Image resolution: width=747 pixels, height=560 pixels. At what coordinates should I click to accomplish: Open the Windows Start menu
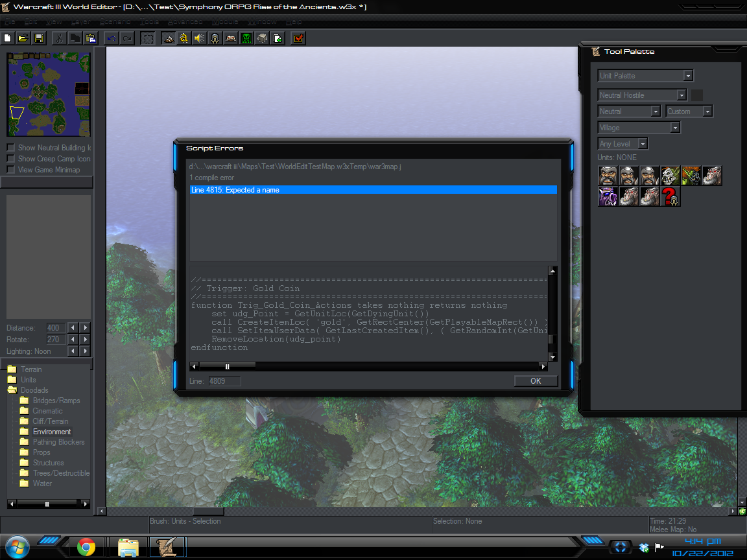coord(17,547)
